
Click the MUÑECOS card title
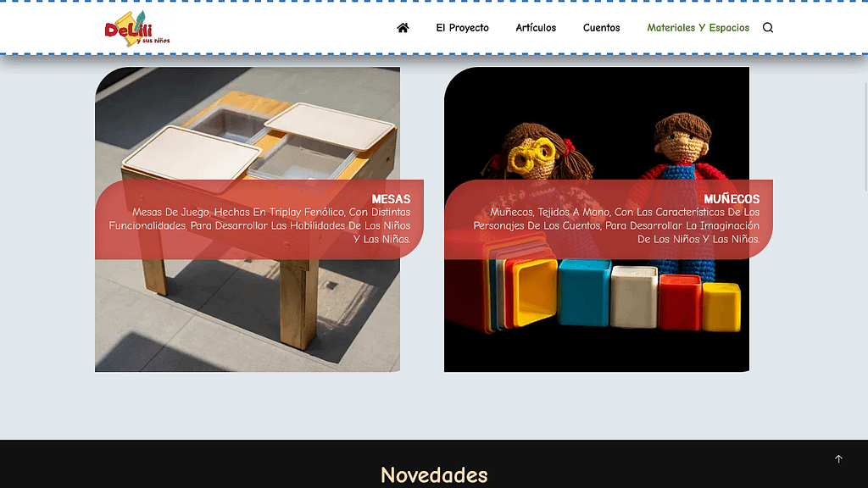732,200
